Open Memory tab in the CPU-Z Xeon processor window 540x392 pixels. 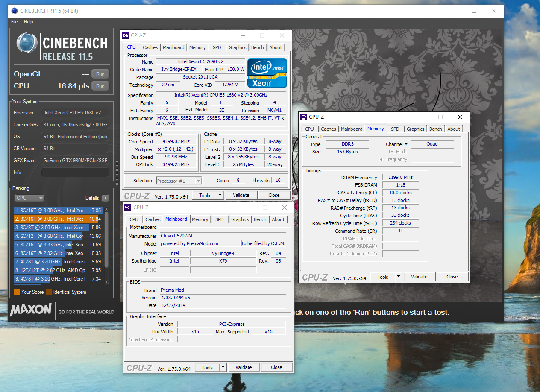tap(197, 47)
